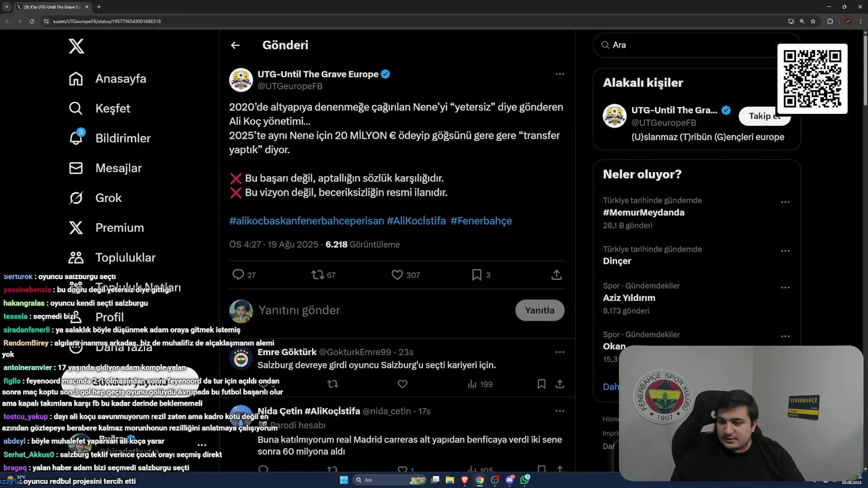868x488 pixels.
Task: Open Chrome extensions puzzle icon
Action: coord(830,21)
